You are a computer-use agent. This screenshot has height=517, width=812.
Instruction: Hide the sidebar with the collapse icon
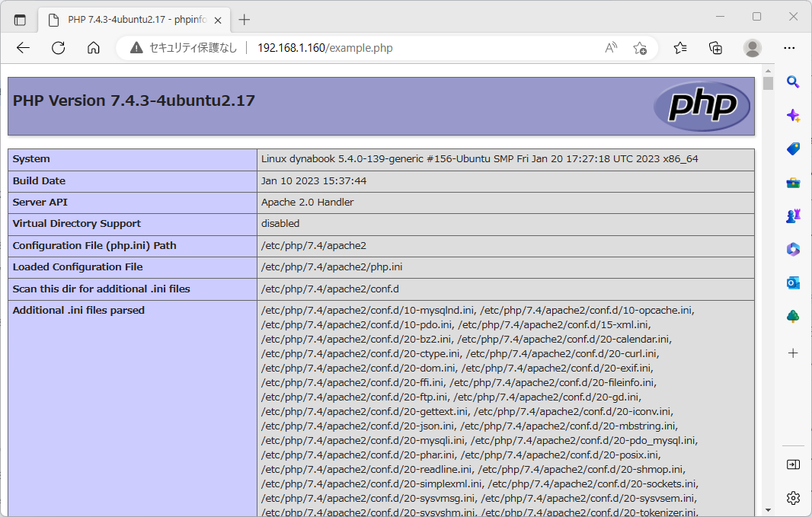tap(793, 464)
